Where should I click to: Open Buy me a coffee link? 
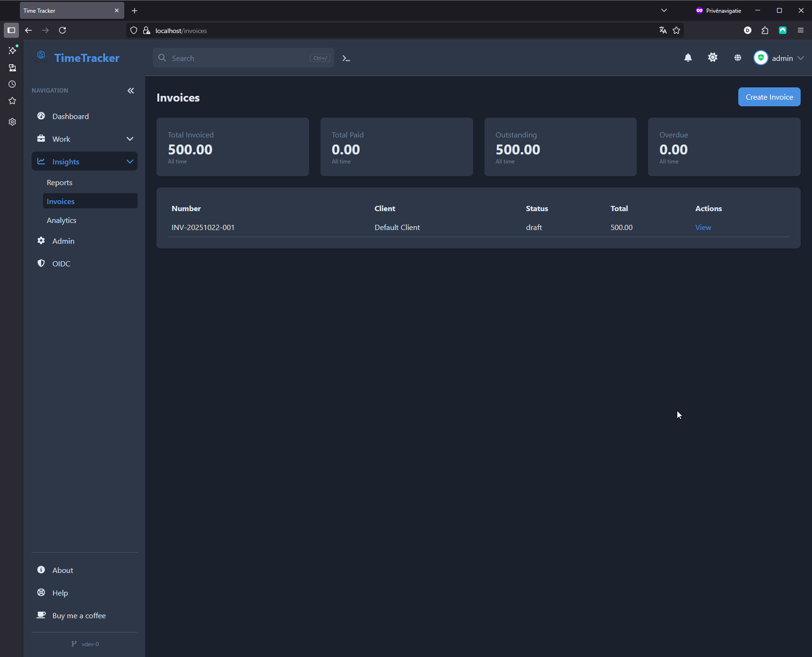pos(79,615)
